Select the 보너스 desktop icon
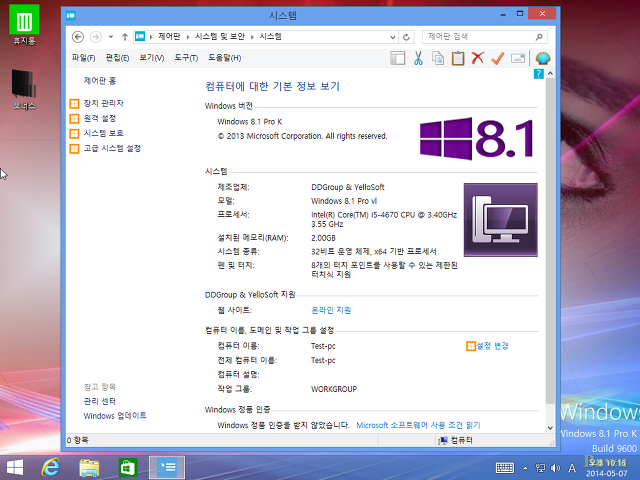Image resolution: width=640 pixels, height=480 pixels. [x=24, y=90]
